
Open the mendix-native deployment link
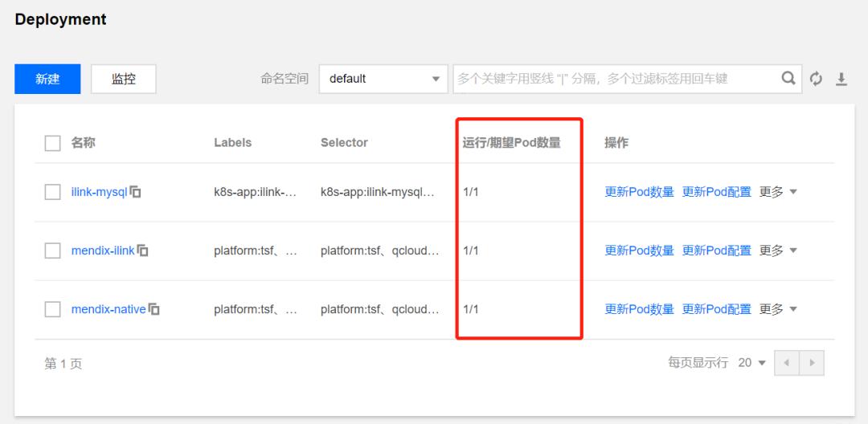(108, 310)
